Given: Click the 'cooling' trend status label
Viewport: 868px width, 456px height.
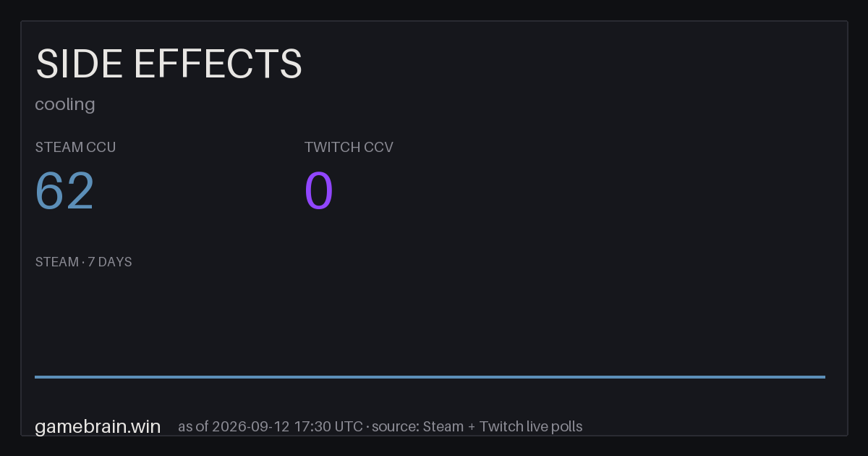Looking at the screenshot, I should tap(65, 104).
